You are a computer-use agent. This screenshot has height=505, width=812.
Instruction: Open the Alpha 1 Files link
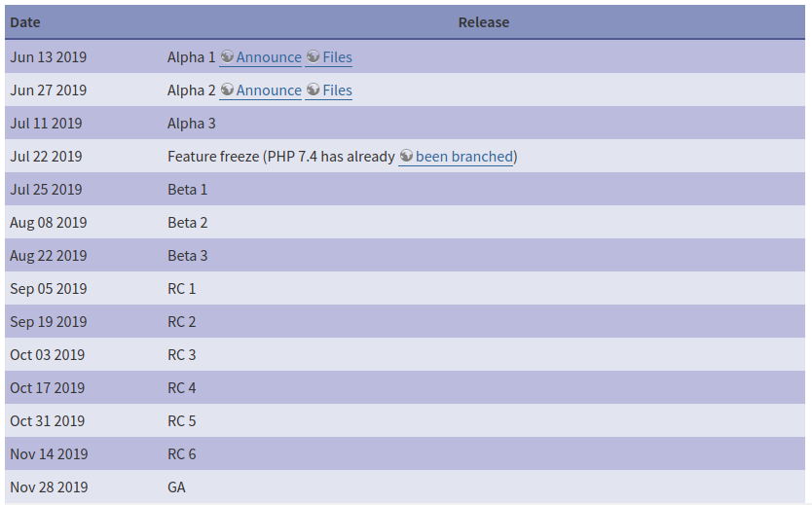337,57
